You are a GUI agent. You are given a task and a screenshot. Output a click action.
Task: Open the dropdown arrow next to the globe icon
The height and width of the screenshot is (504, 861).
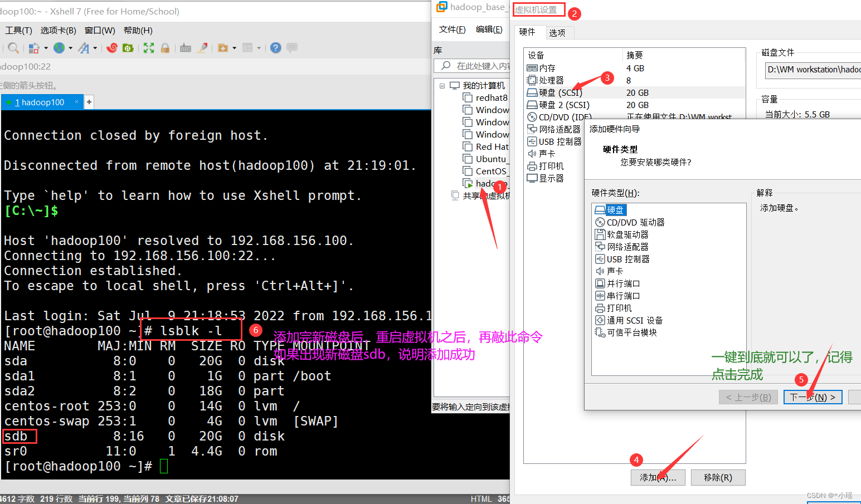click(x=71, y=48)
